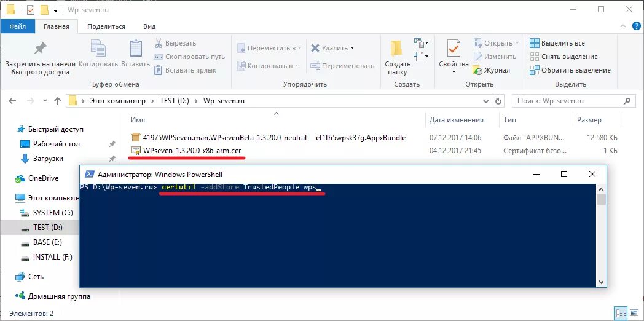Viewport: 644px width, 321px height.
Task: Select TEST (D:) drive in sidebar
Action: coord(48,228)
